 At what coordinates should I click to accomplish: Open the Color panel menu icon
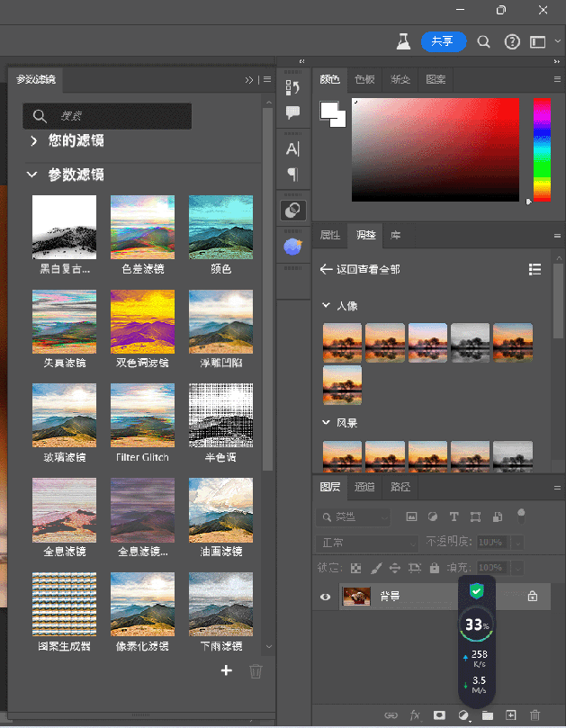pyautogui.click(x=557, y=79)
